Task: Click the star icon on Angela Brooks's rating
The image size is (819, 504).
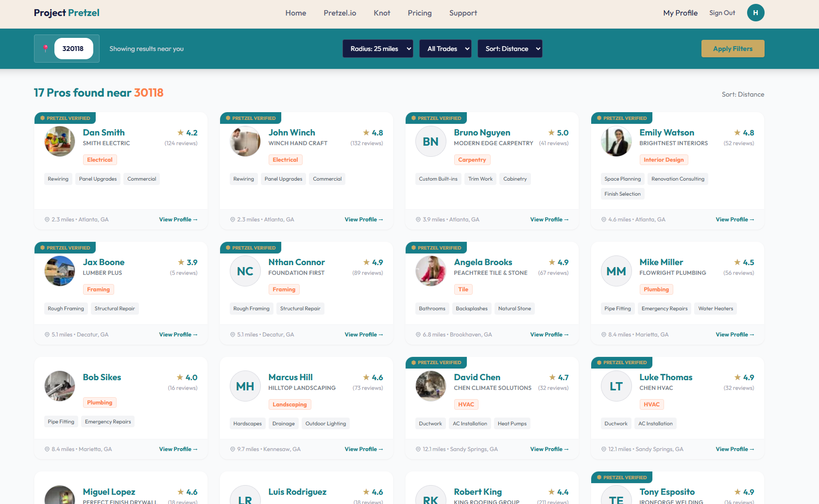Action: coord(551,262)
